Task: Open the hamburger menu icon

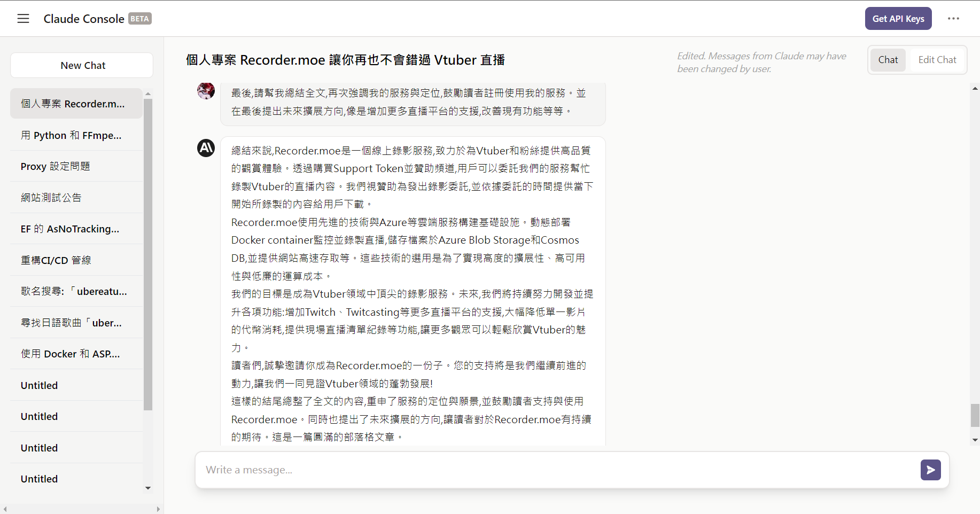Action: (x=23, y=19)
